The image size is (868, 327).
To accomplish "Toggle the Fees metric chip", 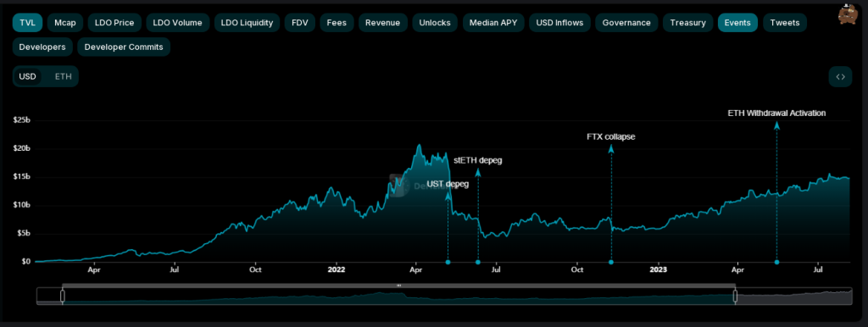I will pyautogui.click(x=337, y=23).
